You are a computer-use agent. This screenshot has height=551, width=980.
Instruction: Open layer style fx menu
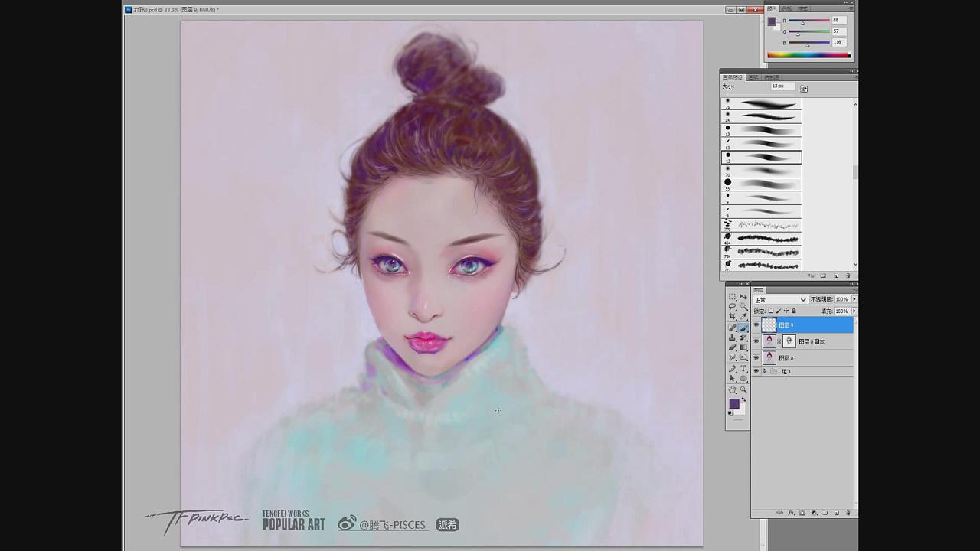[x=792, y=513]
